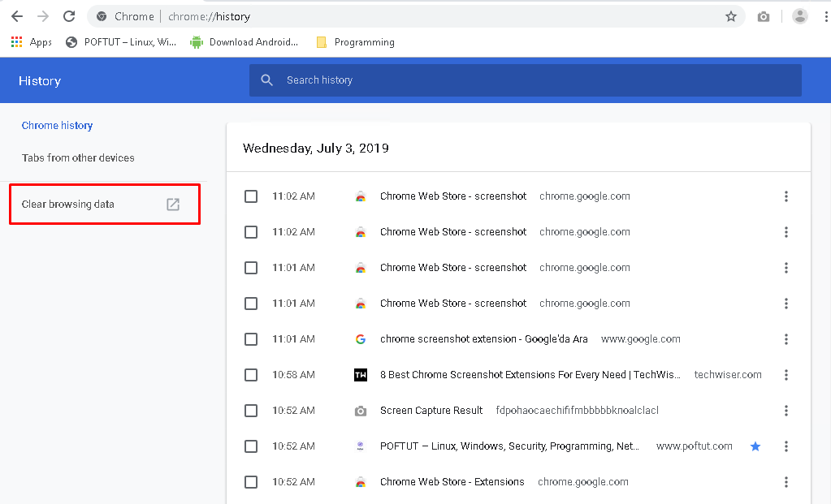The width and height of the screenshot is (831, 504).
Task: Open the screenshot camera extension icon
Action: tap(763, 17)
